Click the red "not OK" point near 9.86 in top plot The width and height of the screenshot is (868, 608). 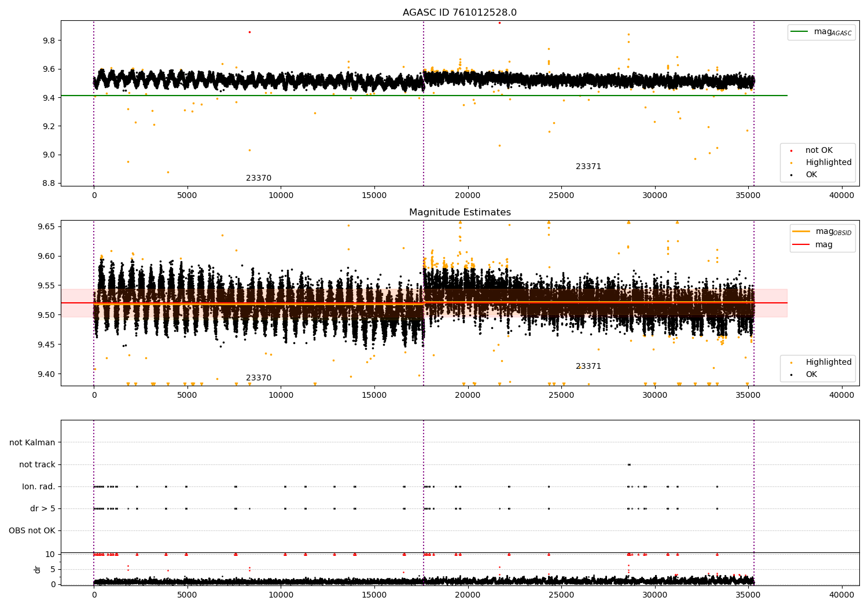tap(249, 32)
